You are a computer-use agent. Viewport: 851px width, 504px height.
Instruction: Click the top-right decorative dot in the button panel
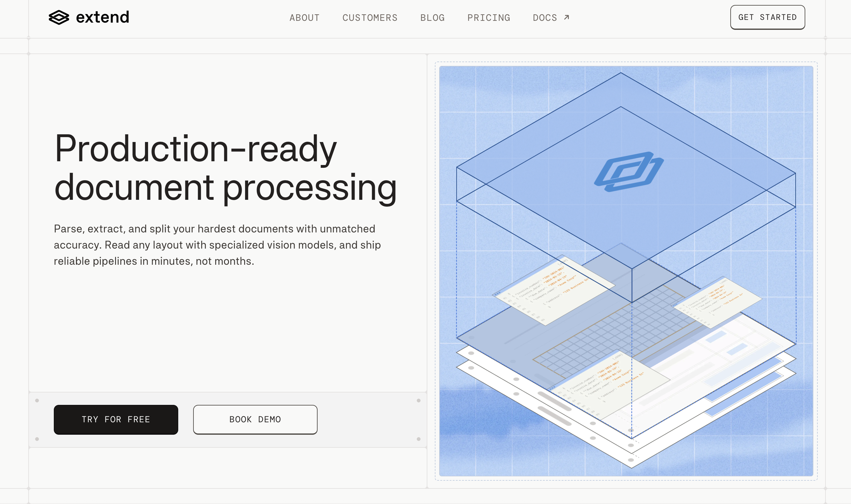[419, 401]
